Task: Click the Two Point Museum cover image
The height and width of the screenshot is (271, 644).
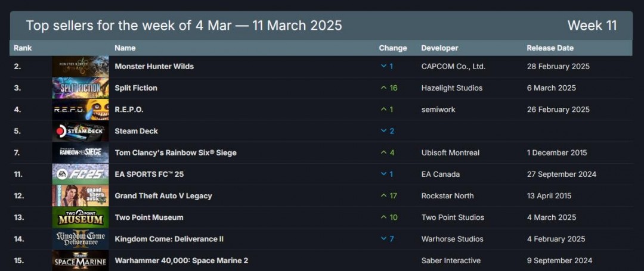Action: [80, 217]
